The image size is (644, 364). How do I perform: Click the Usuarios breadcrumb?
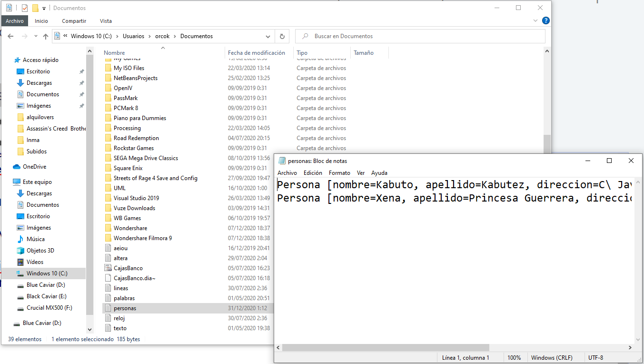133,36
